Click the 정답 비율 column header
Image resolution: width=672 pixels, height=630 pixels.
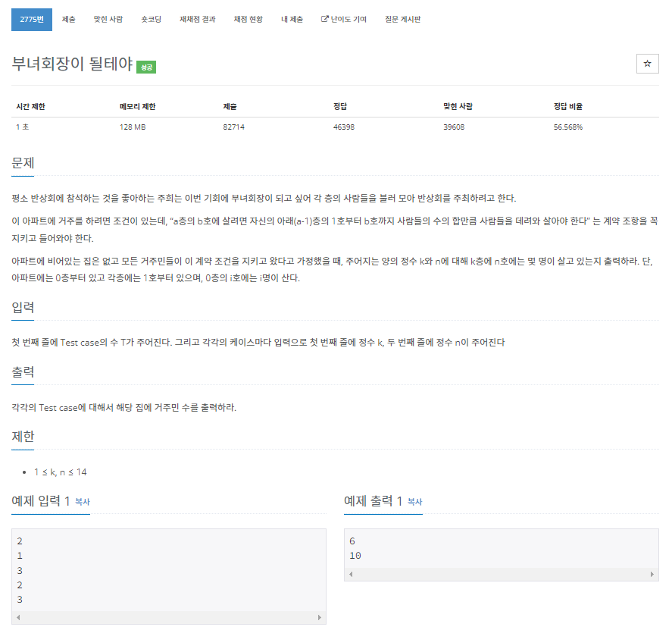[x=568, y=106]
